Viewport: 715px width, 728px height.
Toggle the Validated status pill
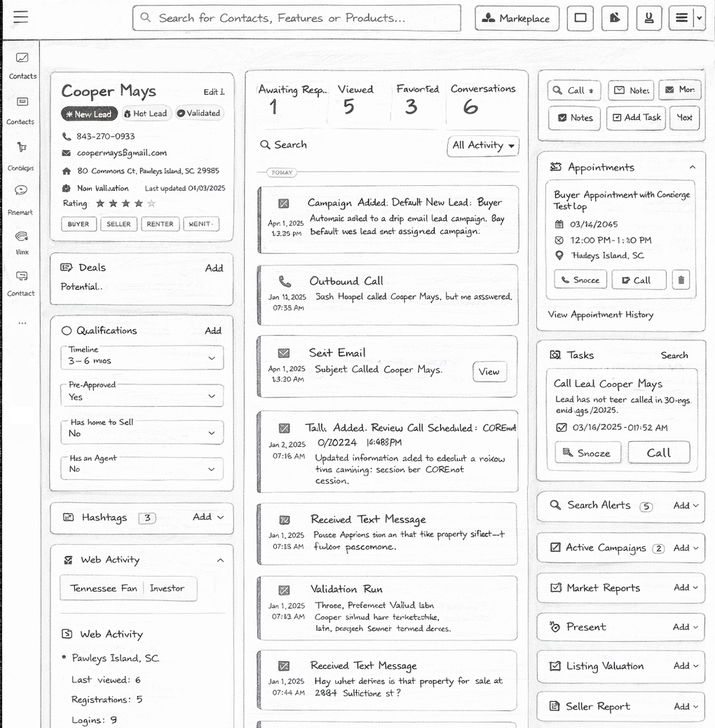click(200, 113)
